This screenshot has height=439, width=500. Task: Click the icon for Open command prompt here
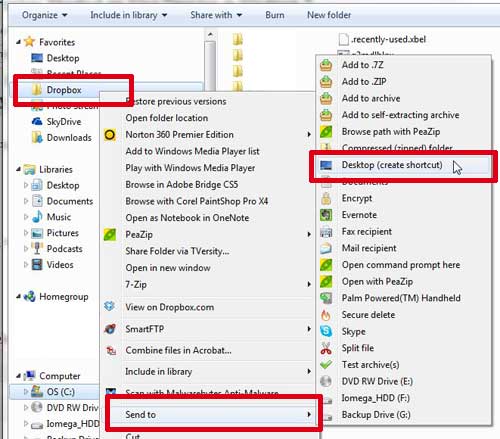pyautogui.click(x=326, y=265)
